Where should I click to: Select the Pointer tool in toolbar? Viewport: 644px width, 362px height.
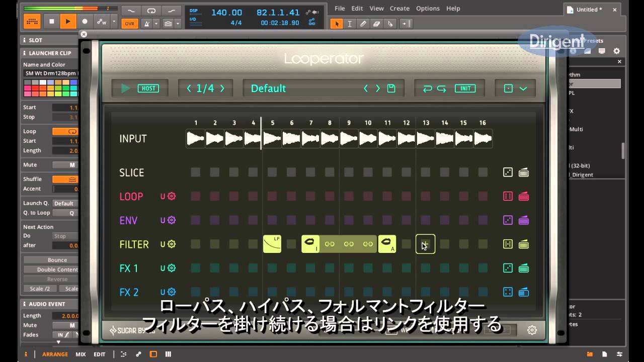[x=337, y=23]
